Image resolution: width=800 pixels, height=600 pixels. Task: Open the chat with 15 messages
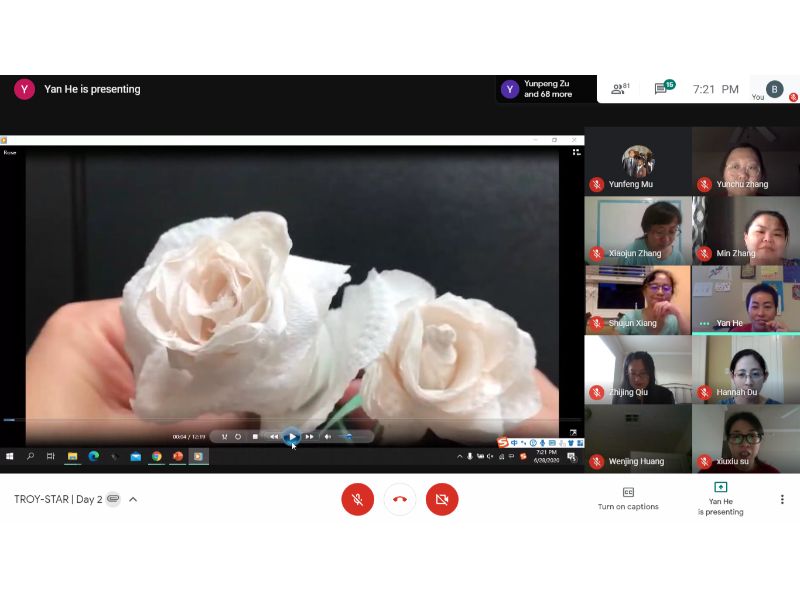click(x=664, y=88)
